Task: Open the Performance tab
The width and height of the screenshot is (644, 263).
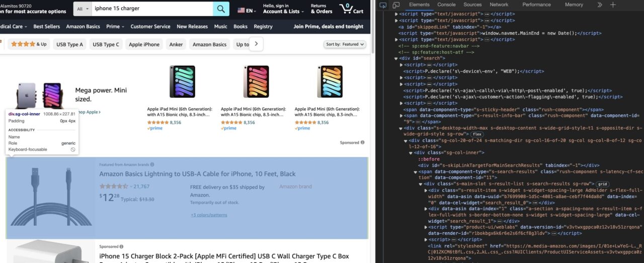Action: click(536, 5)
